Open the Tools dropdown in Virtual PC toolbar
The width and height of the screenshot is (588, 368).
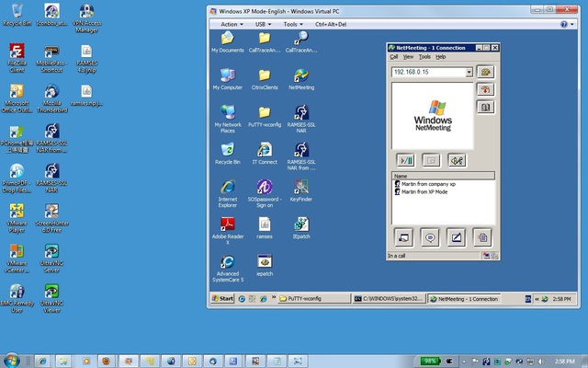coord(293,24)
